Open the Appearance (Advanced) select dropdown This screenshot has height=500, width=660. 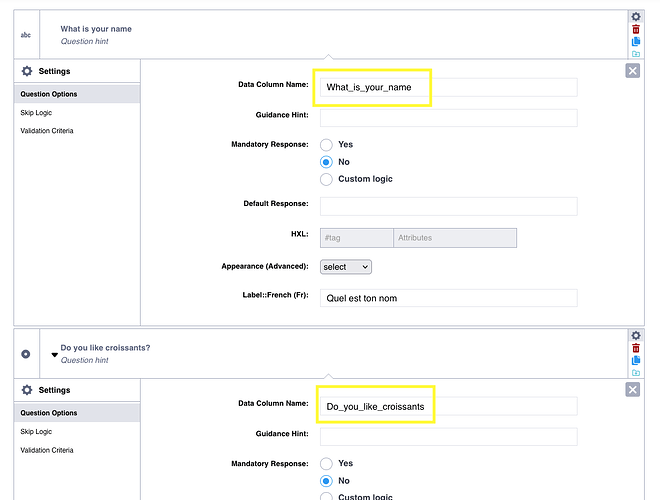pyautogui.click(x=345, y=267)
